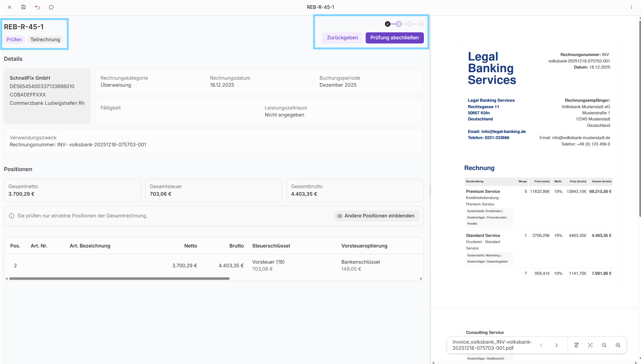Go to the previous PDF document
The width and height of the screenshot is (641, 364).
[x=541, y=345]
